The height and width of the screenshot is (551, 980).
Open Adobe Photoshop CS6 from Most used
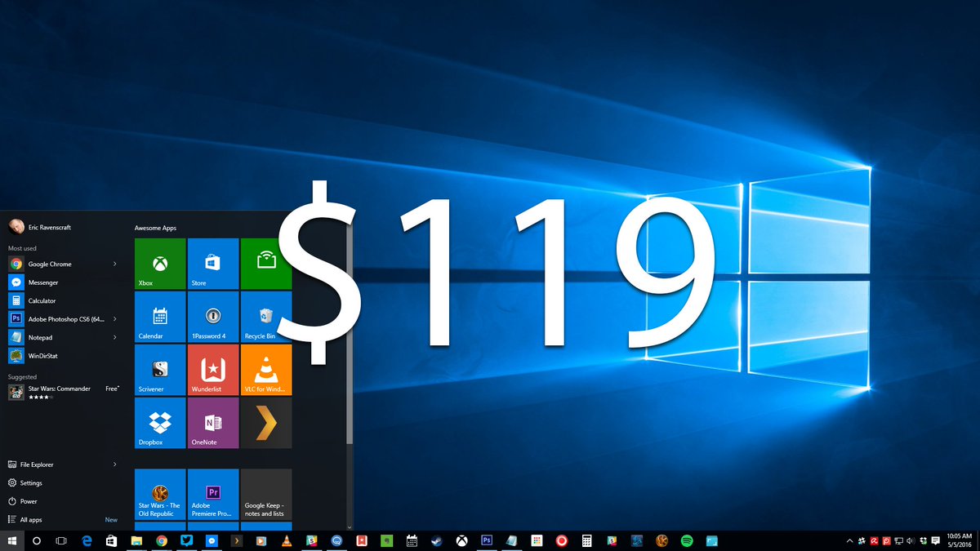click(x=61, y=318)
